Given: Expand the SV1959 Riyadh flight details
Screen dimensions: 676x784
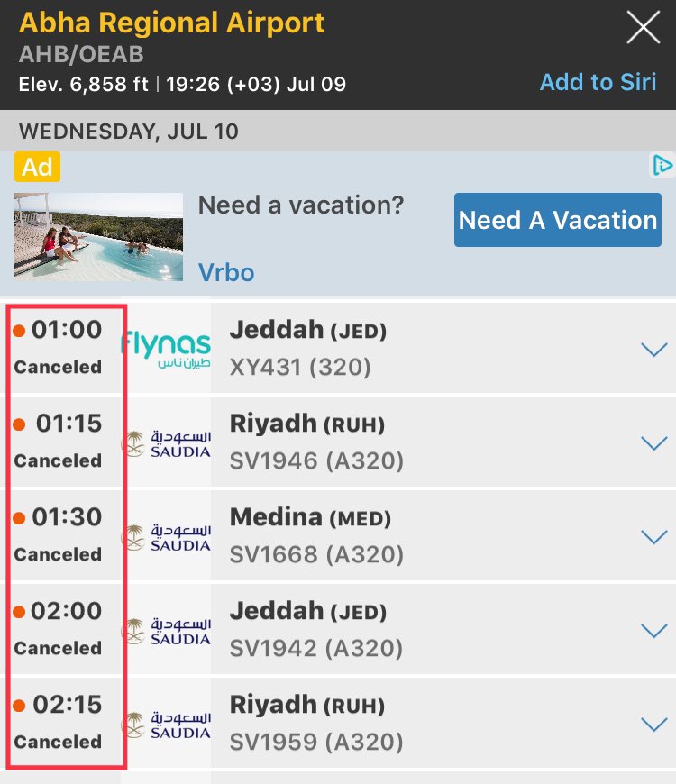Looking at the screenshot, I should (654, 724).
